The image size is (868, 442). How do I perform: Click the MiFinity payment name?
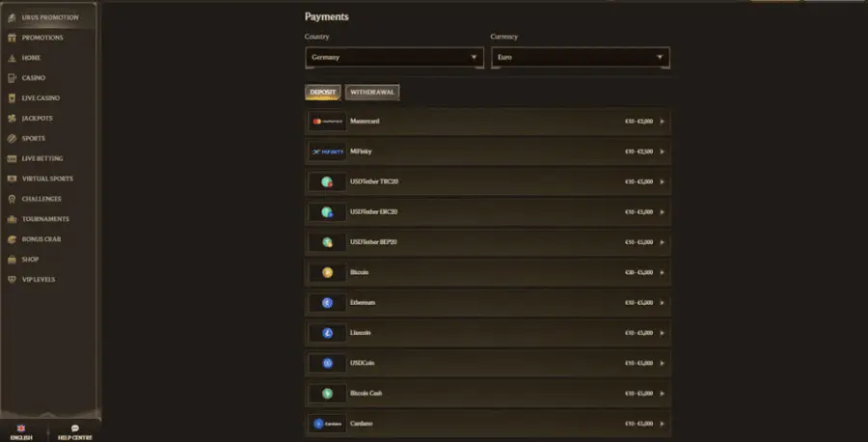pos(361,152)
